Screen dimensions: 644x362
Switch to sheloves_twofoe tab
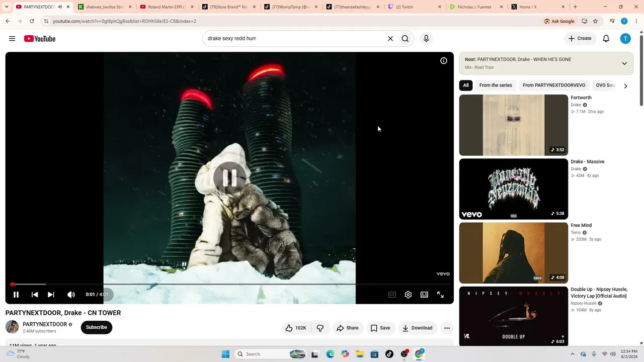[105, 7]
